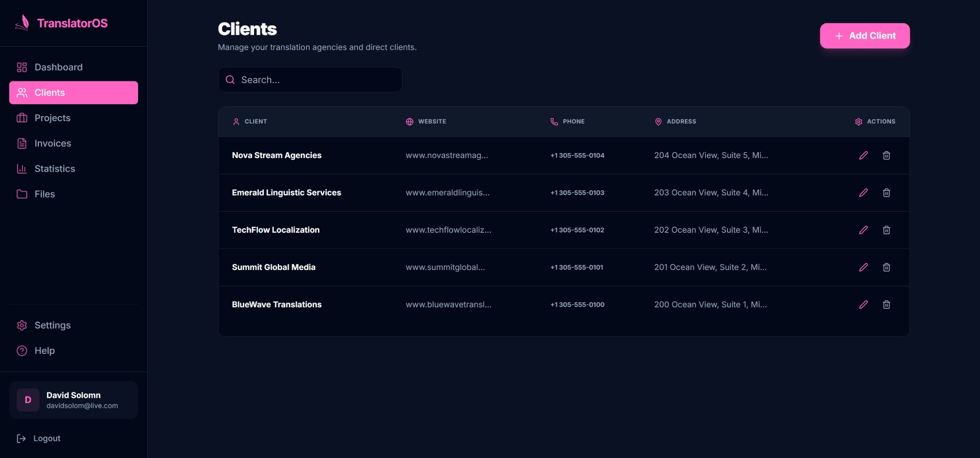This screenshot has height=458, width=980.
Task: Click the Add Client button
Action: pyautogui.click(x=864, y=36)
